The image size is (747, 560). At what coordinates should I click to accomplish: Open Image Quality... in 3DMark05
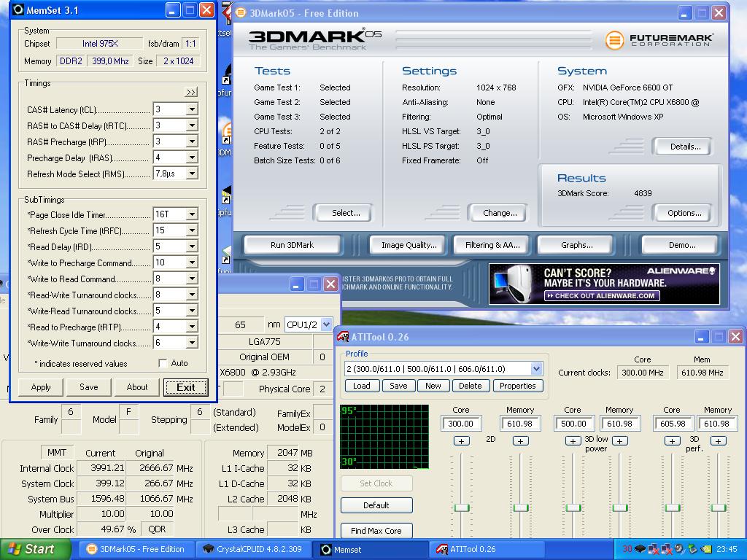(409, 245)
